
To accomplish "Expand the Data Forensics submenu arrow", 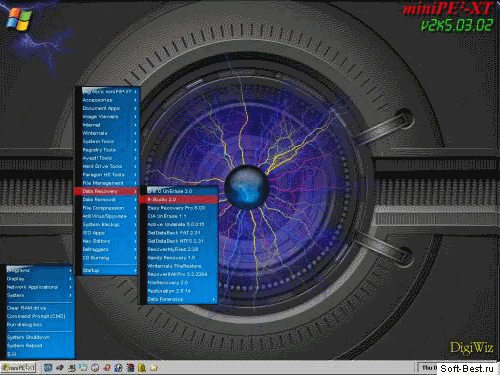I will click(213, 299).
